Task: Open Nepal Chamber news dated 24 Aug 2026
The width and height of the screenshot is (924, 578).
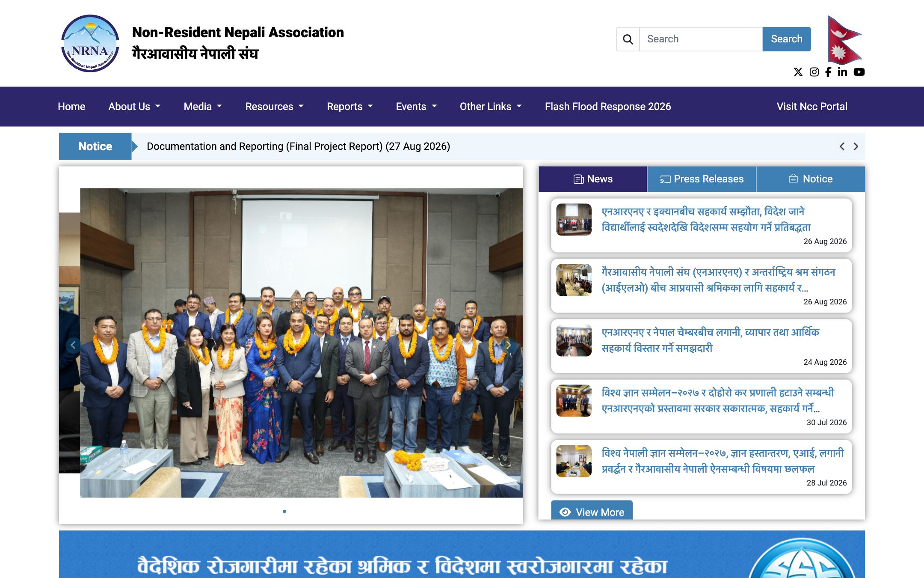Action: click(702, 346)
